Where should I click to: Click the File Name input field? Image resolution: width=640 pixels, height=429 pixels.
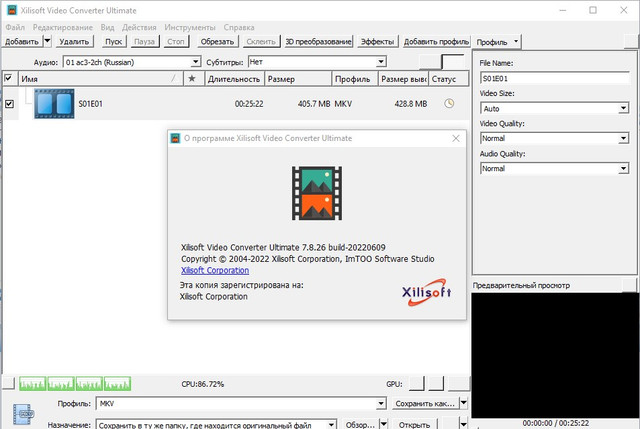point(555,78)
